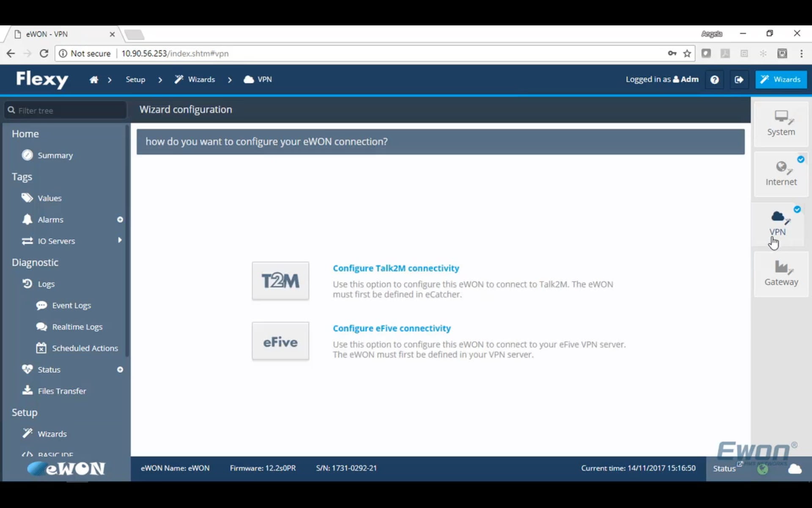
Task: Click the Filter tree search field
Action: [66, 110]
